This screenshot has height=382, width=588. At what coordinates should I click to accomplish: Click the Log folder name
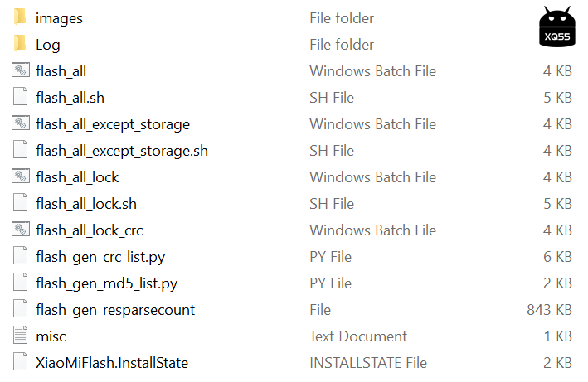point(48,45)
